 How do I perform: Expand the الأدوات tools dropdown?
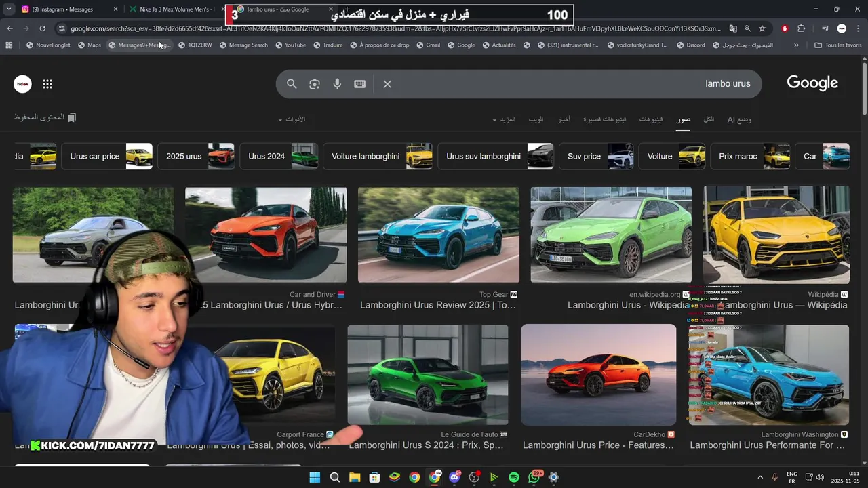(x=292, y=119)
